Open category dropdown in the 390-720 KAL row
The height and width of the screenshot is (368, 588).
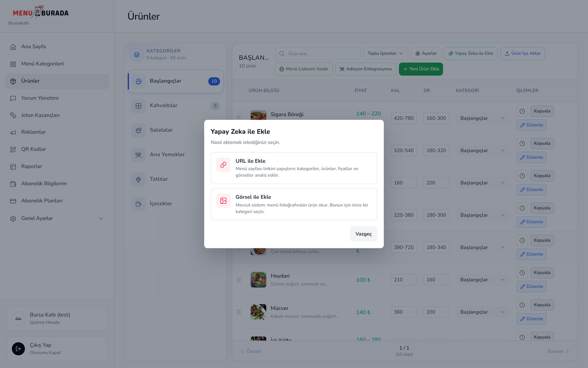[482, 247]
